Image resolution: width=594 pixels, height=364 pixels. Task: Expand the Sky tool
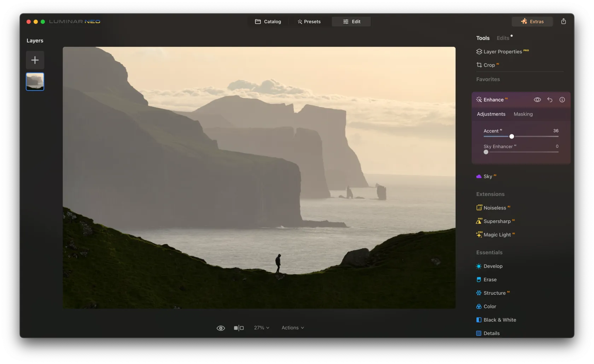point(488,176)
